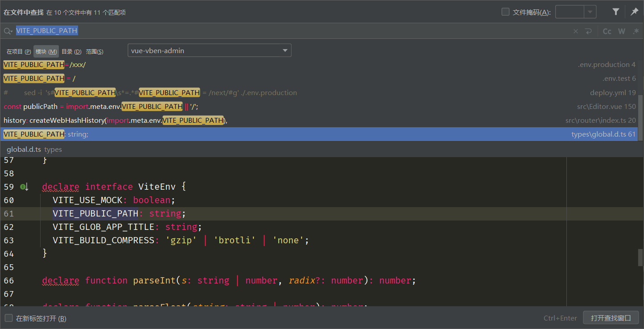The image size is (644, 329).
Task: Switch scope to 在项目 tab
Action: coord(19,52)
